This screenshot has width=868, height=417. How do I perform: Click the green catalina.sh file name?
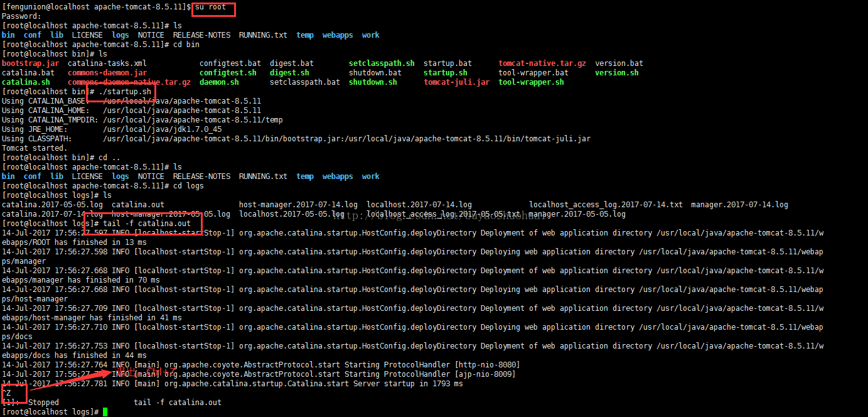tap(26, 82)
